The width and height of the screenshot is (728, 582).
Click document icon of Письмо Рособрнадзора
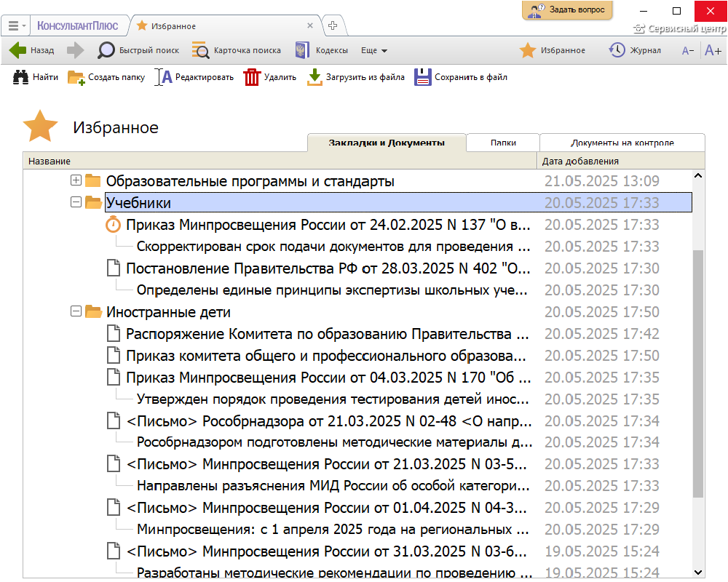coord(114,420)
